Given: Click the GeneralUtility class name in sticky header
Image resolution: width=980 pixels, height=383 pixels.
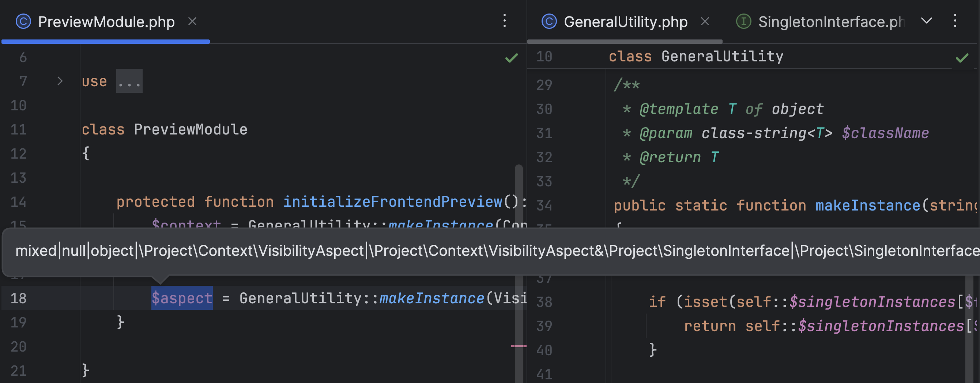Looking at the screenshot, I should tap(722, 56).
